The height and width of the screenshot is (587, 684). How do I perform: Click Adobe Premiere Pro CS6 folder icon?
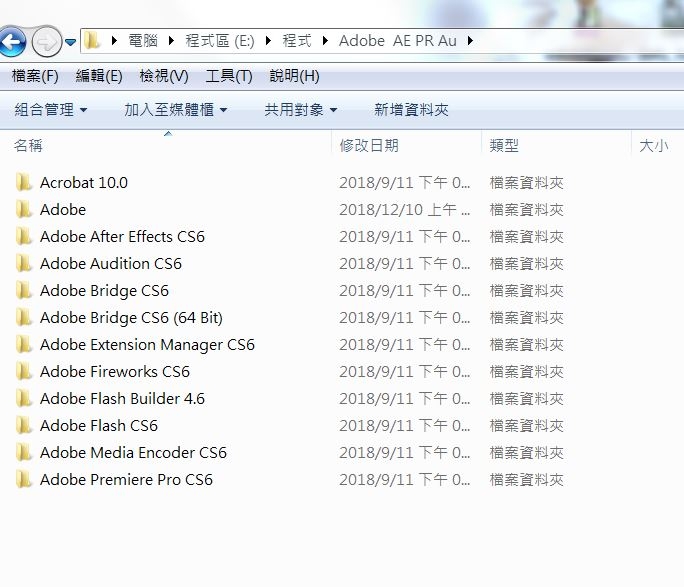[x=24, y=480]
